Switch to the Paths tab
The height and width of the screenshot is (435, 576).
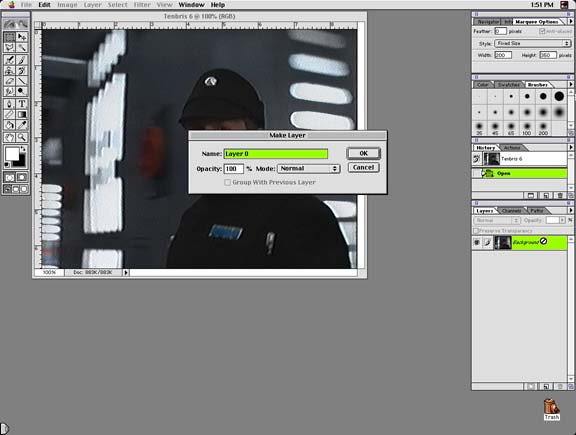537,211
